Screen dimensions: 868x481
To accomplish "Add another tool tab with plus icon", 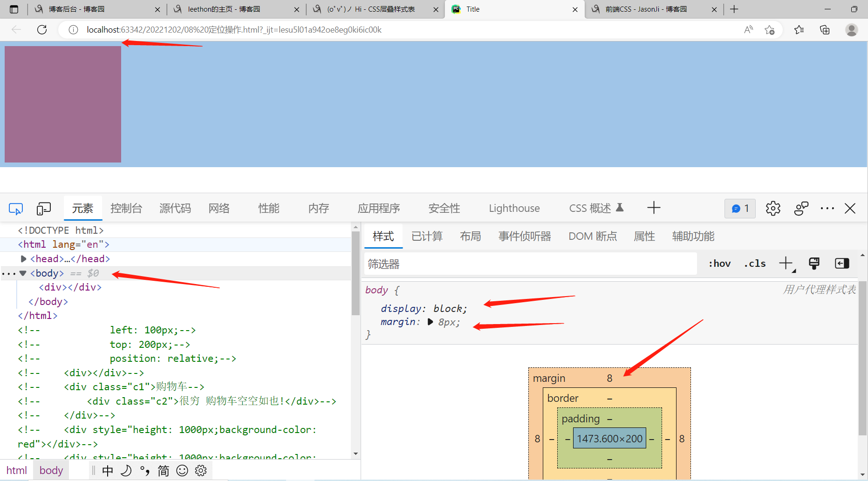I will coord(654,208).
